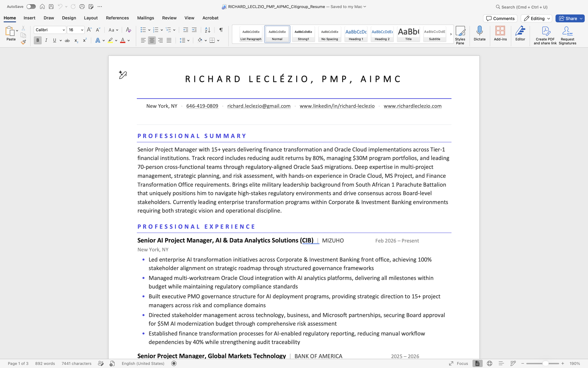Expand bullet list options arrow
The width and height of the screenshot is (588, 368).
coord(149,30)
